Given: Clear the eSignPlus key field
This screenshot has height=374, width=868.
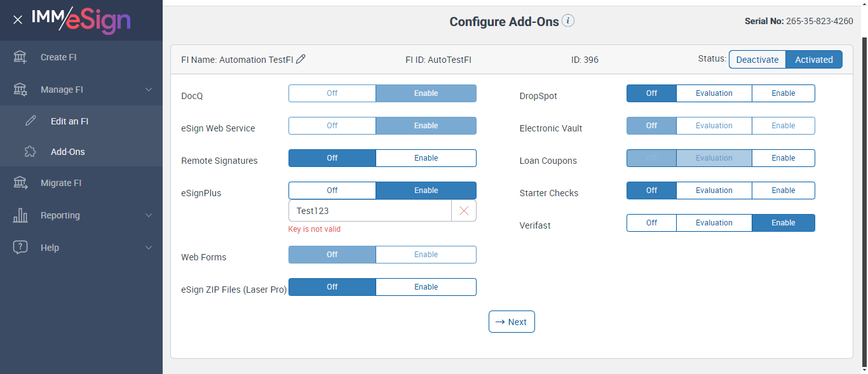Looking at the screenshot, I should point(464,211).
